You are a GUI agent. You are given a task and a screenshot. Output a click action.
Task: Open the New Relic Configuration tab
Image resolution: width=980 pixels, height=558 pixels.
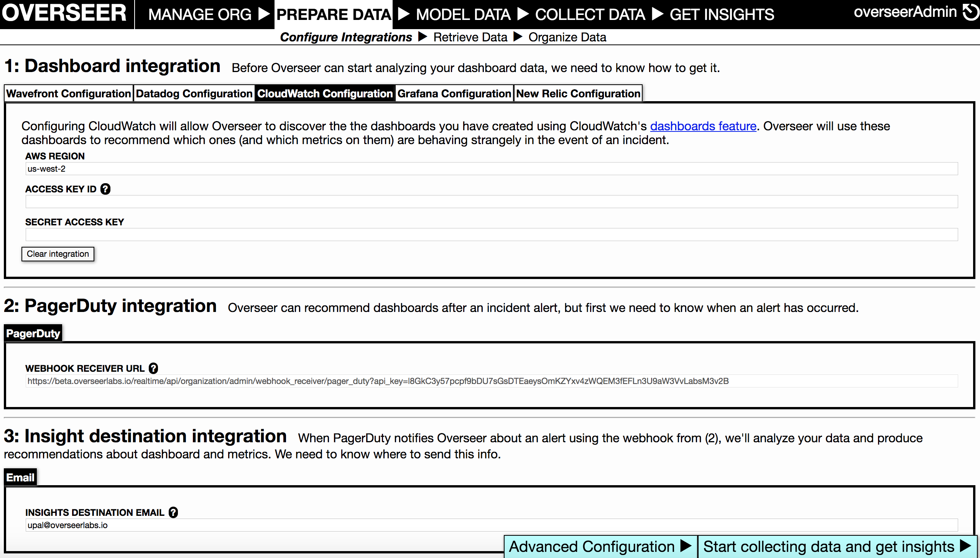[x=578, y=94]
